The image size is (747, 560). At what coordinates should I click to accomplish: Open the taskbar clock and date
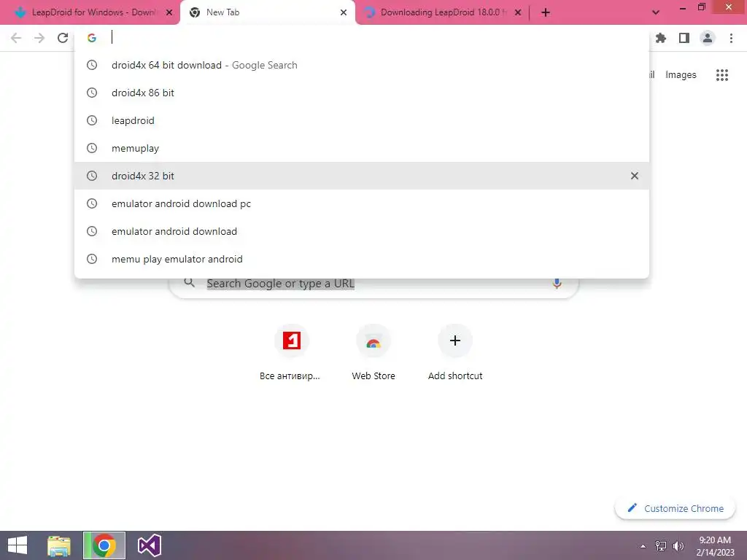coord(715,545)
